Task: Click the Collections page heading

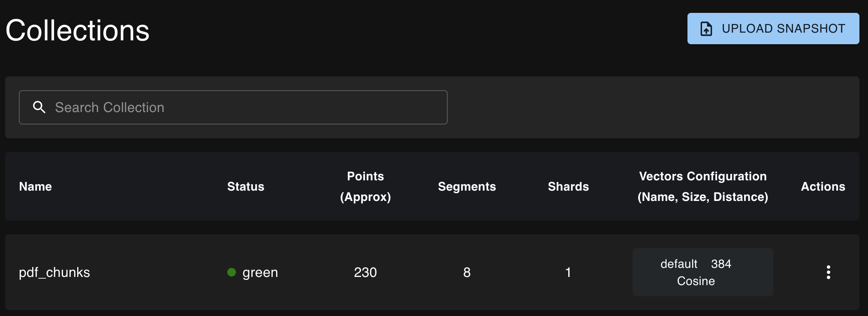Action: point(78,30)
